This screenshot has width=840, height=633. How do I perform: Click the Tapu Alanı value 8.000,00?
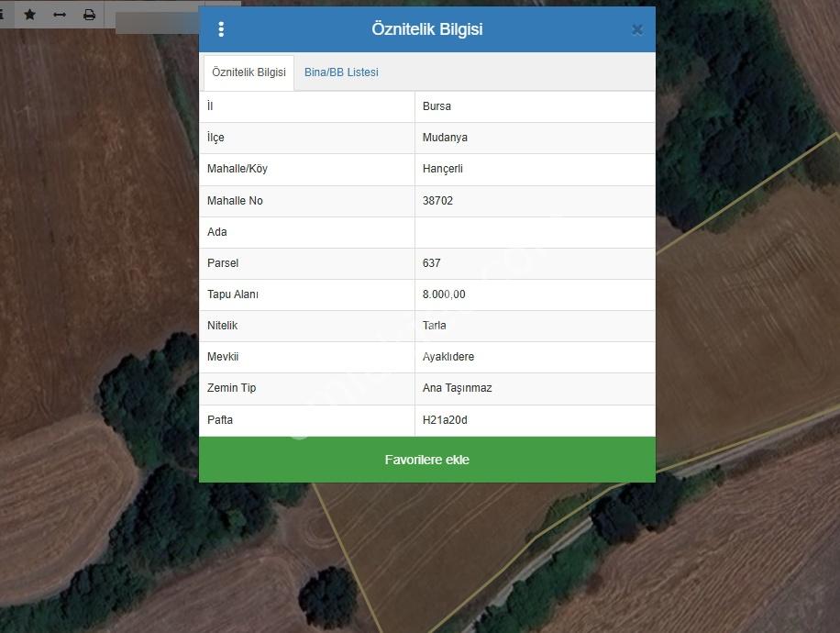click(x=444, y=294)
